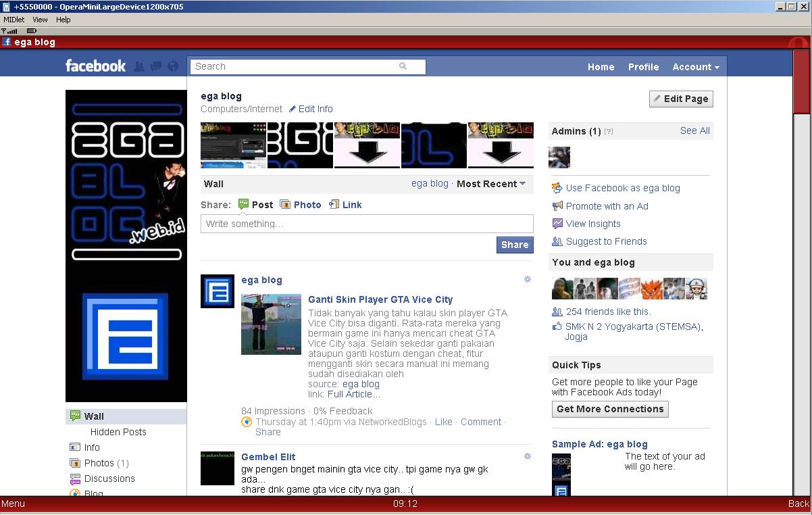Open the messages icon in Facebook header
Image resolution: width=812 pixels, height=515 pixels.
click(156, 66)
